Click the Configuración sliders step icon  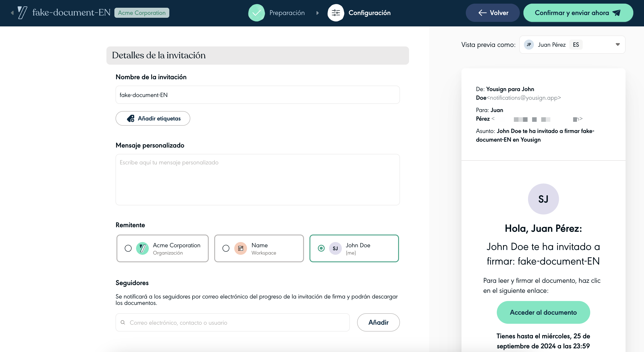(x=335, y=13)
